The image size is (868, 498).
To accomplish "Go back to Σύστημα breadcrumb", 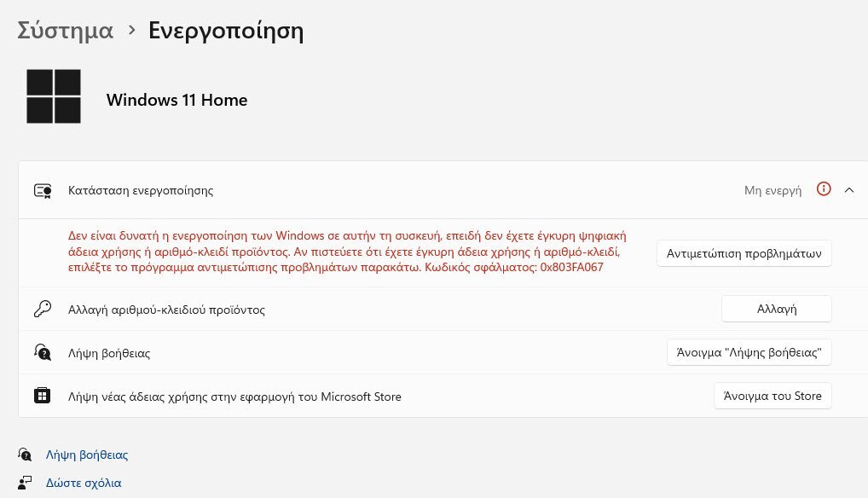I will [x=66, y=30].
